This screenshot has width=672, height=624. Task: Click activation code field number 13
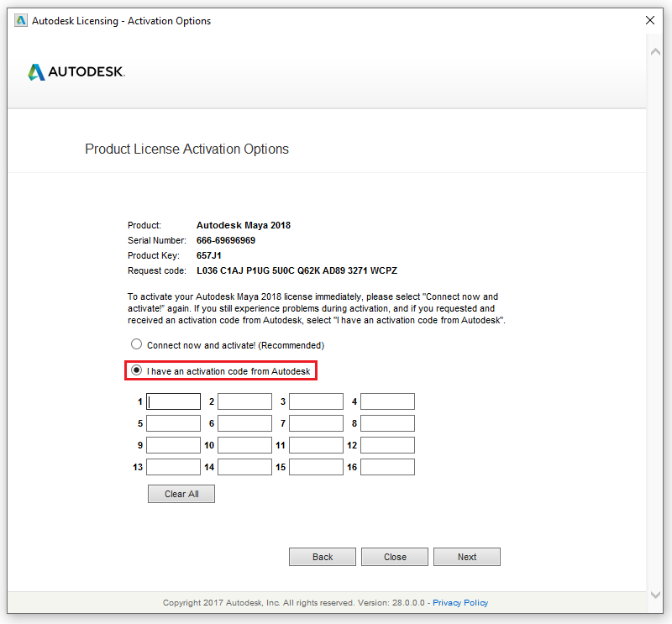(173, 466)
